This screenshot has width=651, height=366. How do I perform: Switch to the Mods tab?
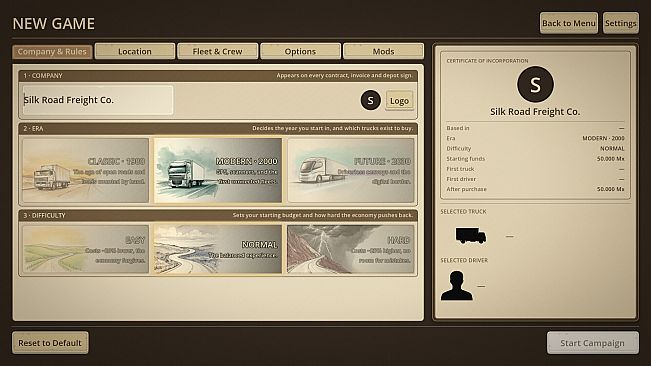[383, 51]
